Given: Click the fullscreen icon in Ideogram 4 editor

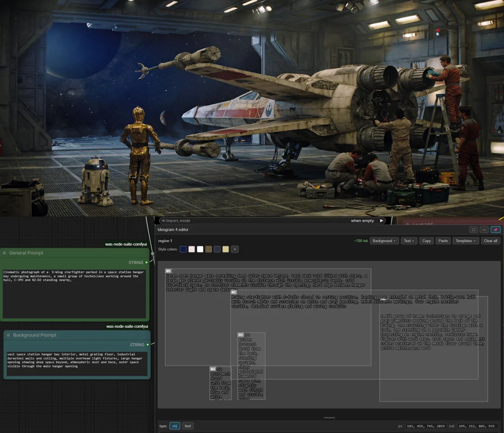Looking at the screenshot, I should (x=474, y=230).
